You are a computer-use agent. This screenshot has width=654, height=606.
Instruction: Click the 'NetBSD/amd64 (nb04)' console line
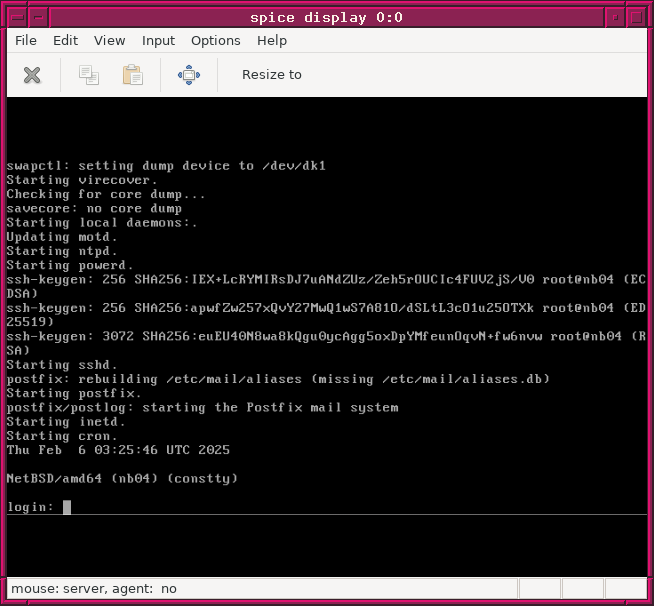pyautogui.click(x=122, y=479)
